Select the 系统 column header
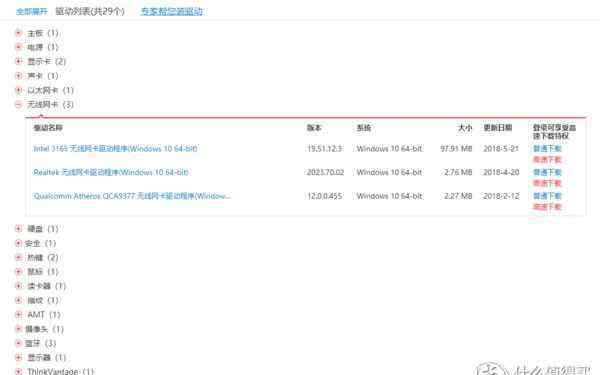 coord(364,128)
